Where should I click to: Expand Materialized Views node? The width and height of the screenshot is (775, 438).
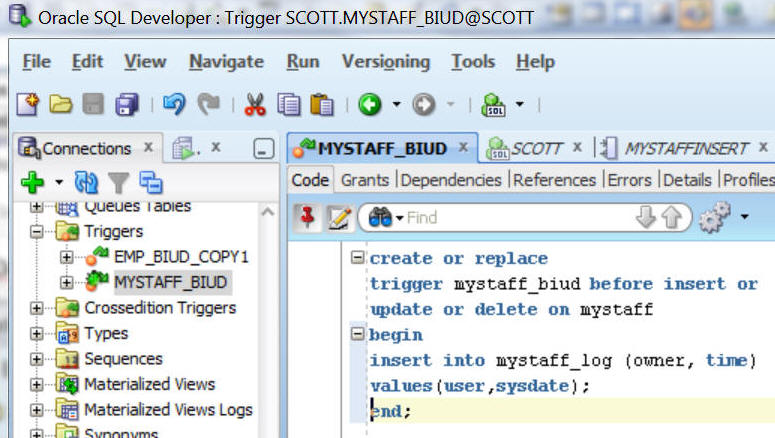point(37,385)
